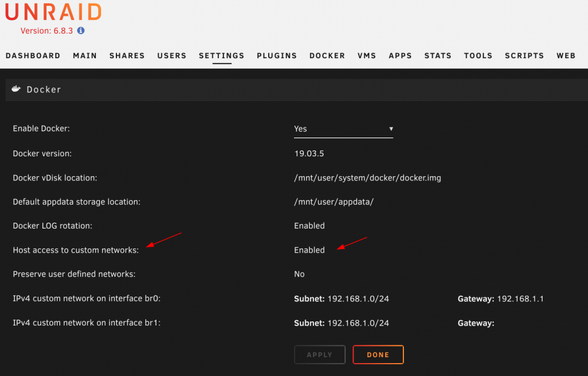
Task: Click the Done button
Action: (378, 355)
